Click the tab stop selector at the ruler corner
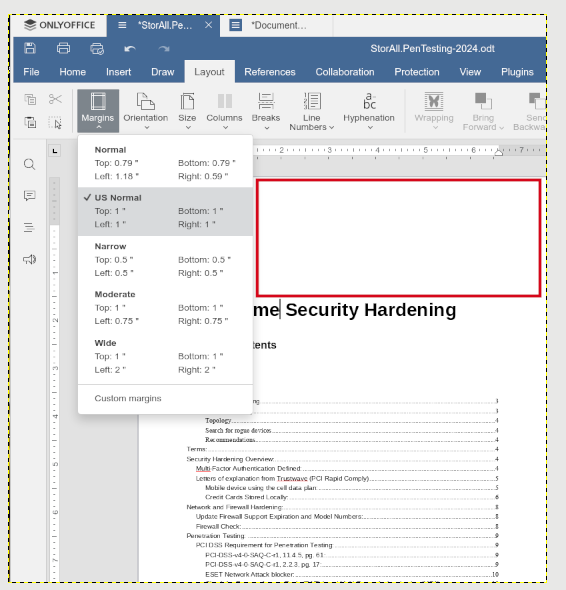This screenshot has height=590, width=566. tap(55, 151)
